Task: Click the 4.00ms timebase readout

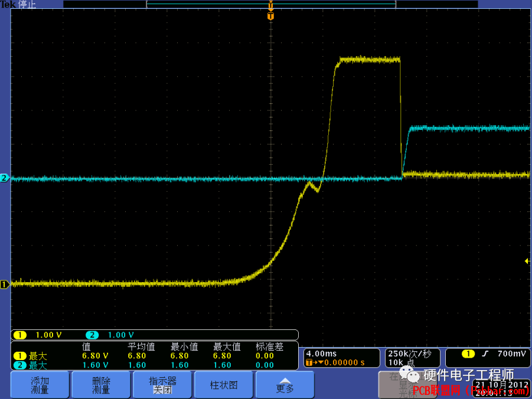Action: (321, 354)
